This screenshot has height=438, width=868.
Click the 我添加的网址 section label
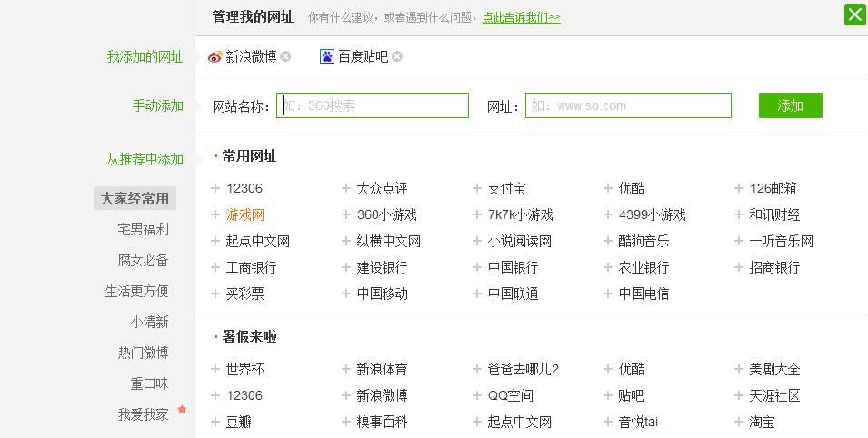(x=145, y=56)
